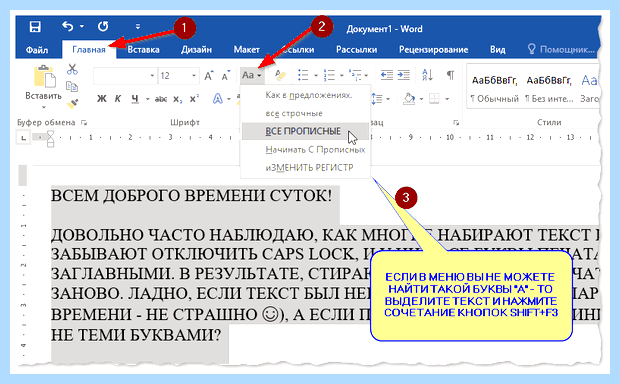
Task: Toggle bold Ж formatting
Action: [x=102, y=98]
